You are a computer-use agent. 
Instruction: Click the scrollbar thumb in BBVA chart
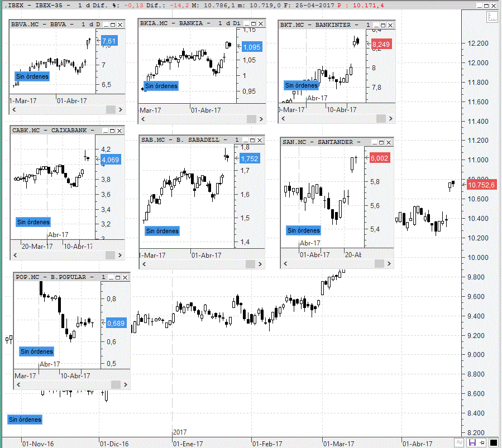coord(111,110)
